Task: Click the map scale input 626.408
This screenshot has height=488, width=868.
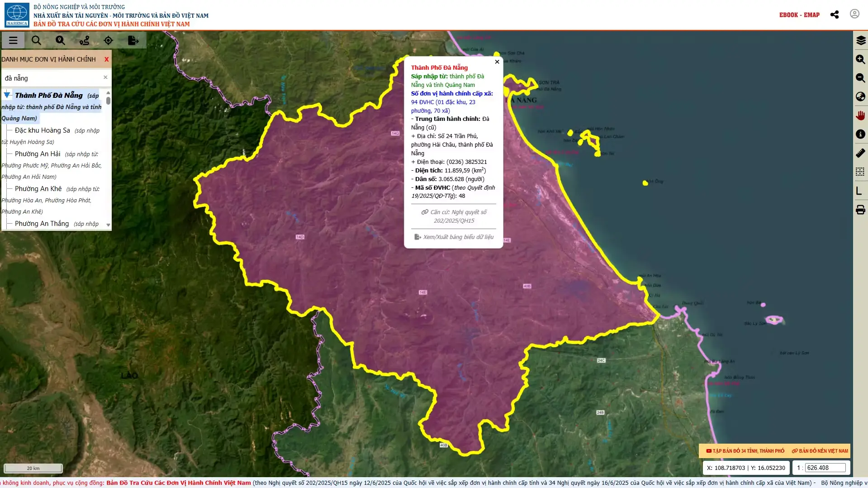Action: [x=825, y=468]
